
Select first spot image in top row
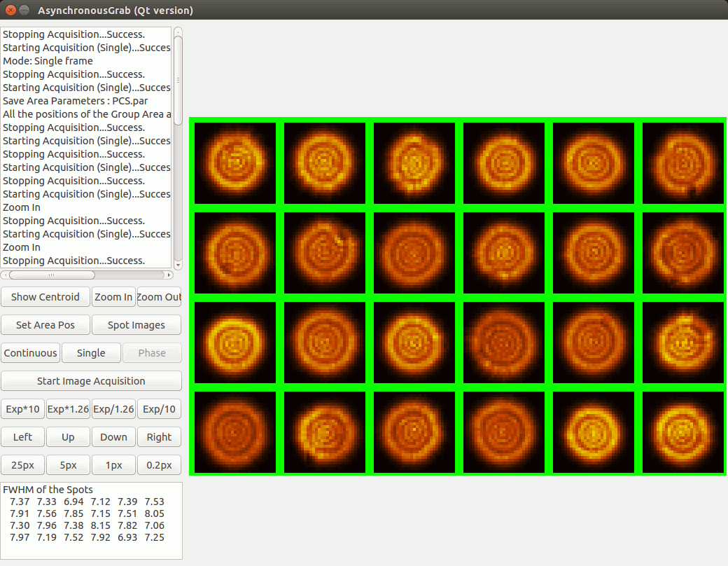pyautogui.click(x=235, y=163)
